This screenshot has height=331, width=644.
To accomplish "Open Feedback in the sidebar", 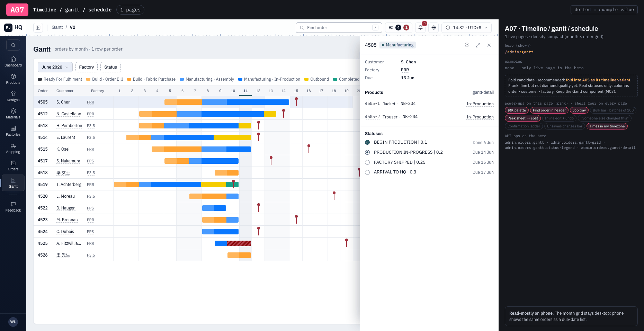I will (13, 207).
